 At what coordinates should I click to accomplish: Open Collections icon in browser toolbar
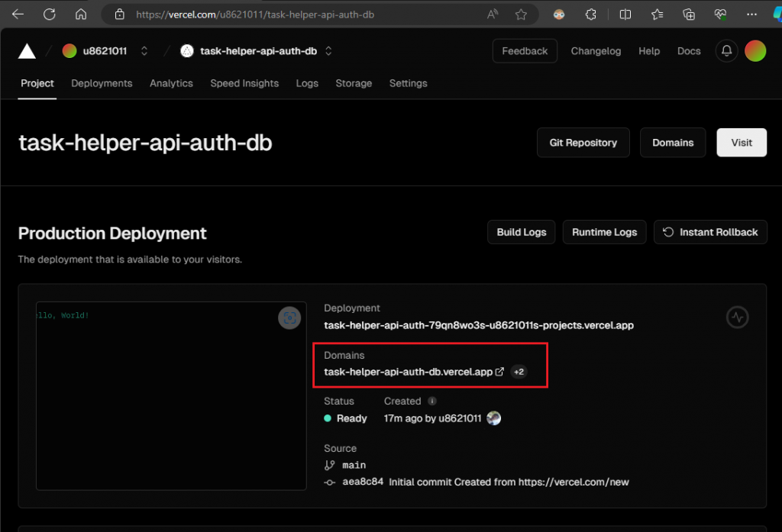click(x=689, y=15)
